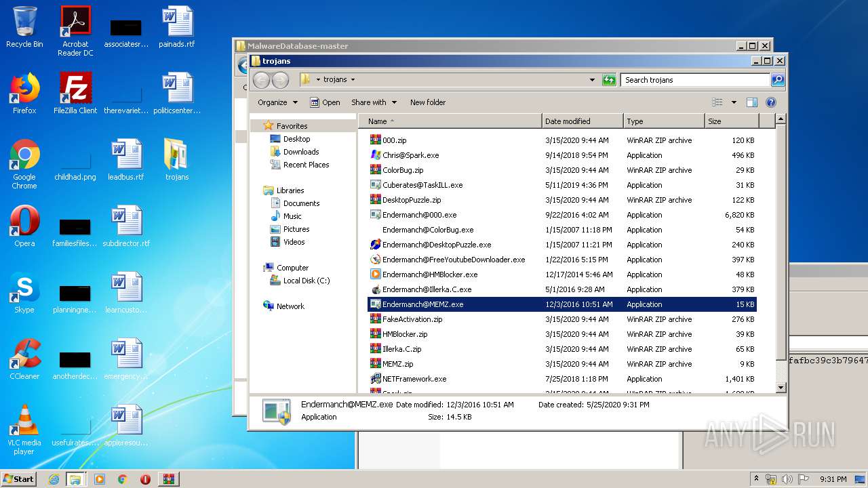Show hidden system tray icons

[757, 479]
